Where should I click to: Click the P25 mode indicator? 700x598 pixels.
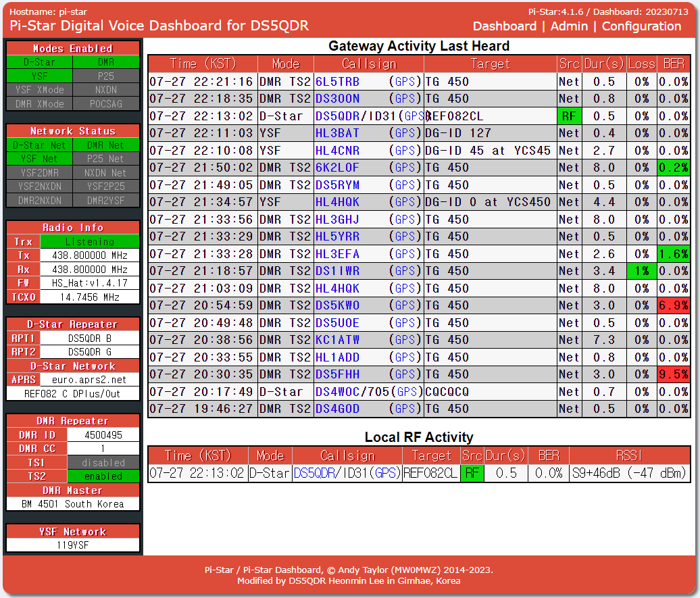(x=106, y=76)
